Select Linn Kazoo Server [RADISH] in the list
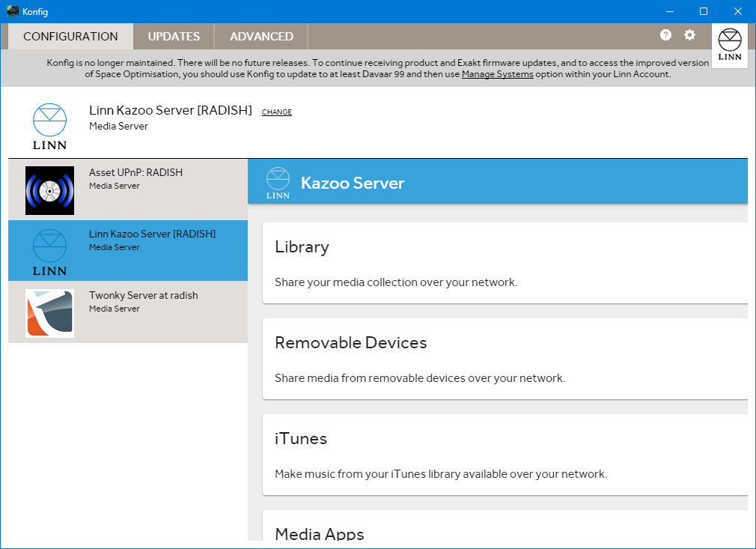This screenshot has width=756, height=549. click(128, 251)
